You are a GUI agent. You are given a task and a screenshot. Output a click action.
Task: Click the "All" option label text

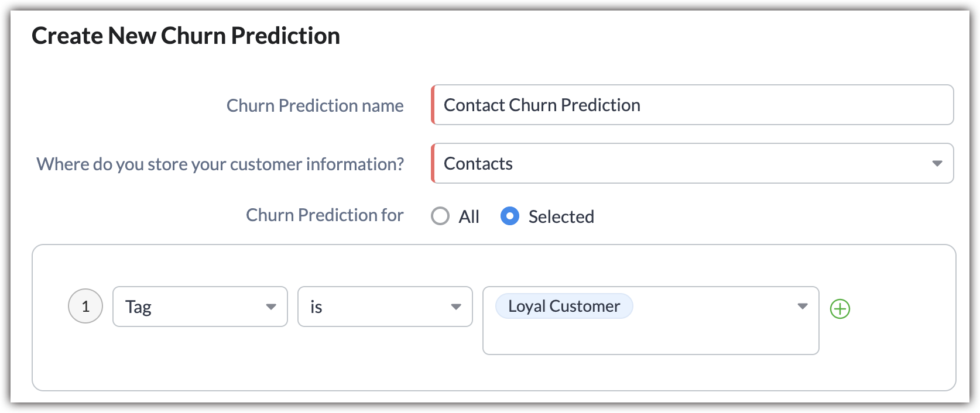coord(469,217)
